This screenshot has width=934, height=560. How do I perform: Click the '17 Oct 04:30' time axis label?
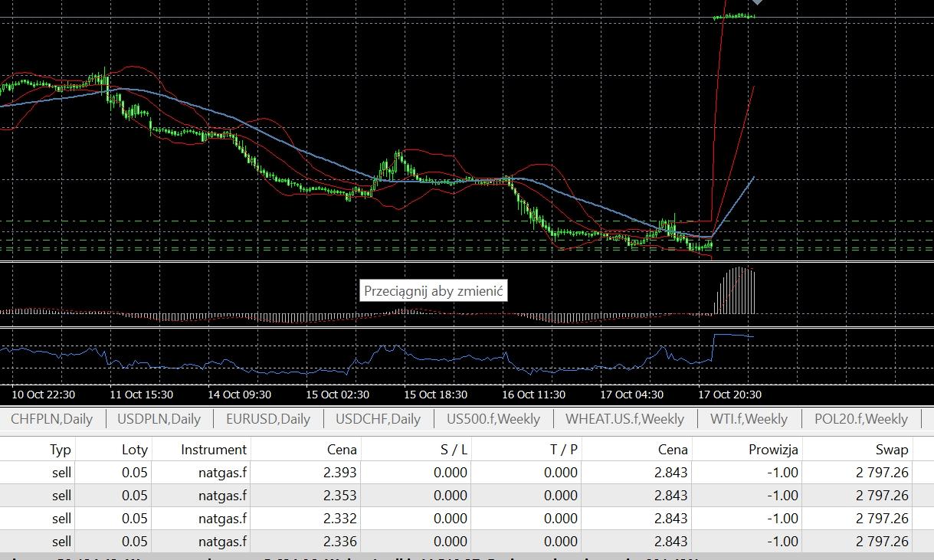pyautogui.click(x=632, y=395)
